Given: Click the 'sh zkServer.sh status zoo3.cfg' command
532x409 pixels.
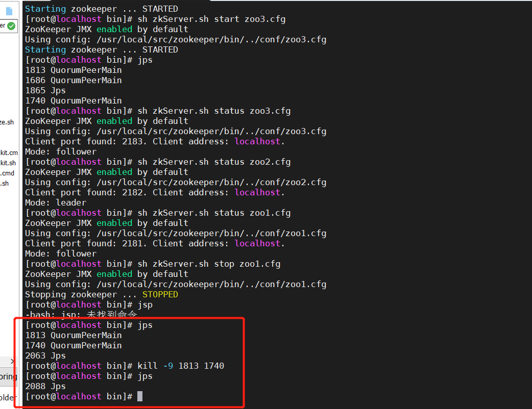Looking at the screenshot, I should pos(214,111).
